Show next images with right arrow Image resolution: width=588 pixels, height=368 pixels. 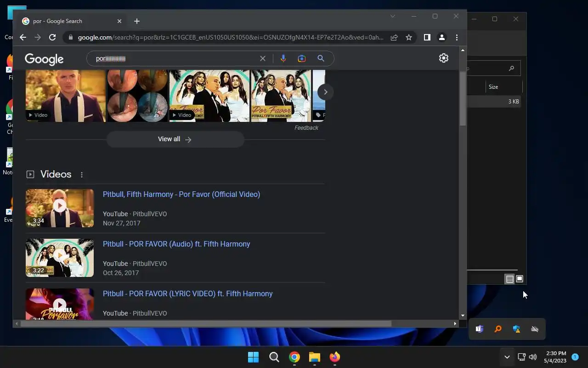tap(325, 92)
